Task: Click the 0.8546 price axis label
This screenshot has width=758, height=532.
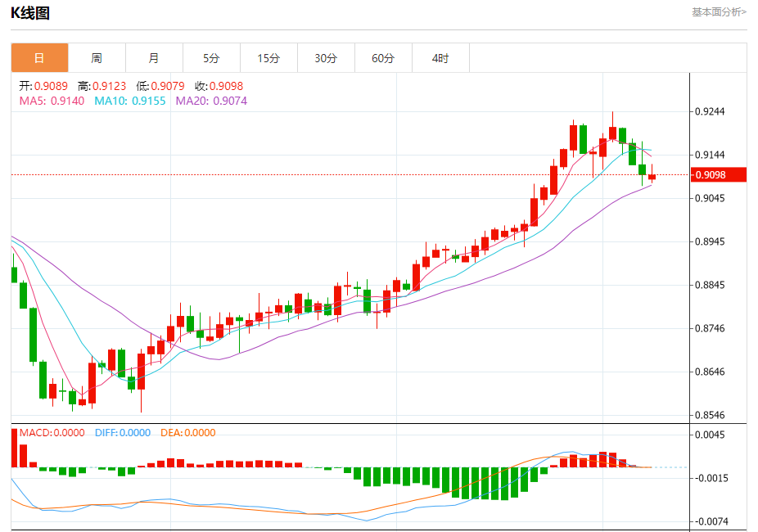Action: click(x=710, y=415)
